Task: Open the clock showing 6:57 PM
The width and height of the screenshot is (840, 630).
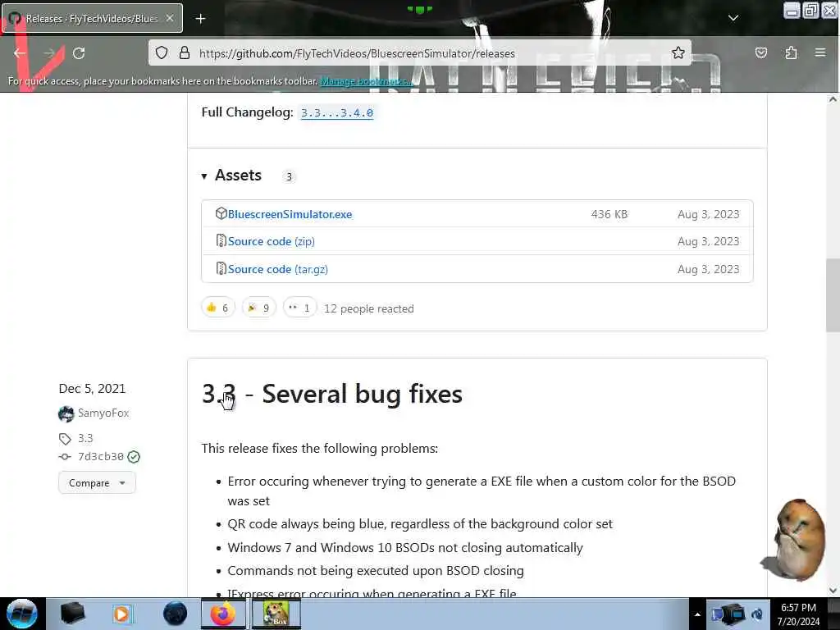Action: [798, 614]
